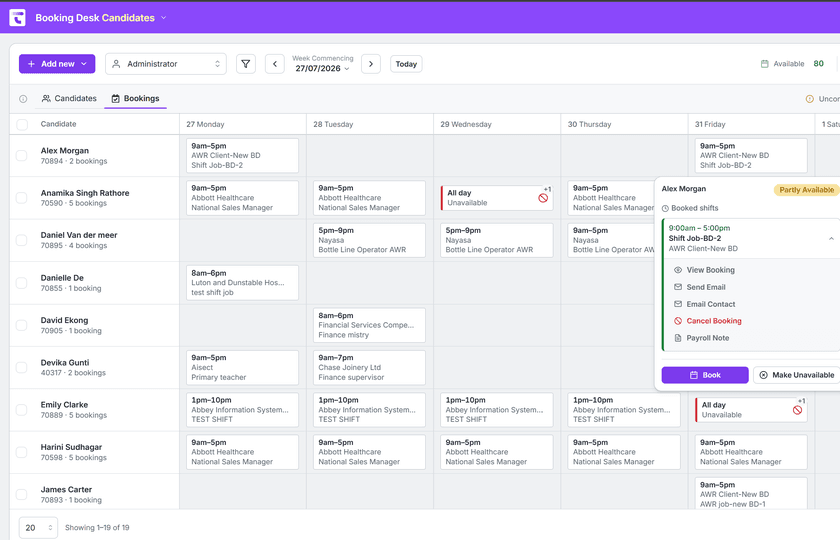Click the info circle icon beside Candidates tab
The height and width of the screenshot is (540, 840).
click(x=23, y=99)
